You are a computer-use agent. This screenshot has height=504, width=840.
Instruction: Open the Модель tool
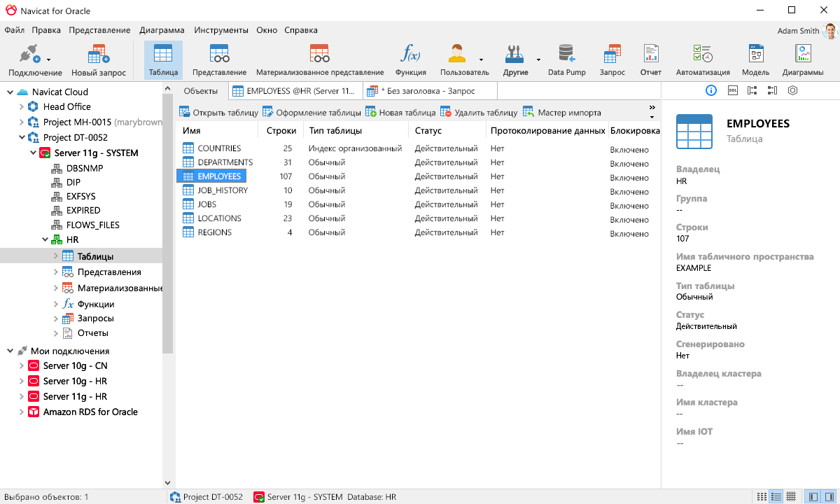(755, 60)
